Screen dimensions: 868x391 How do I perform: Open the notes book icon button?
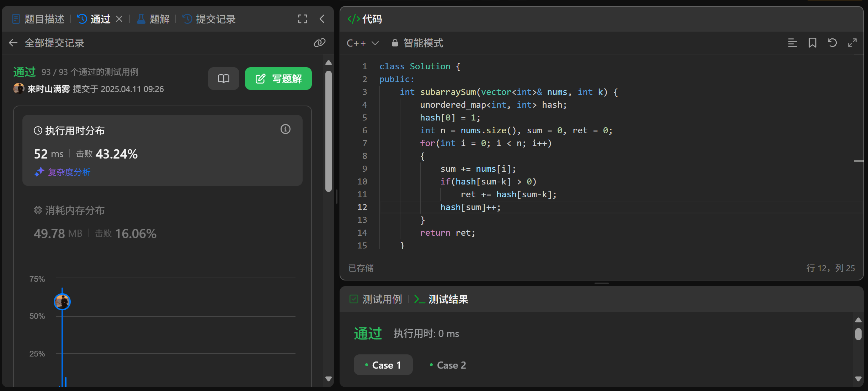coord(223,79)
